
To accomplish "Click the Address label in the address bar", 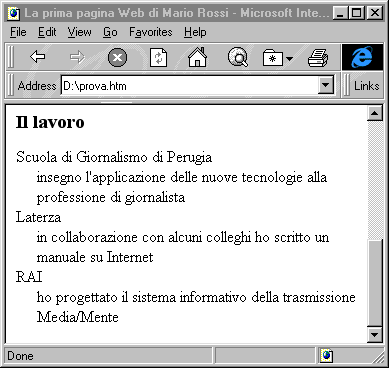I will pyautogui.click(x=37, y=86).
